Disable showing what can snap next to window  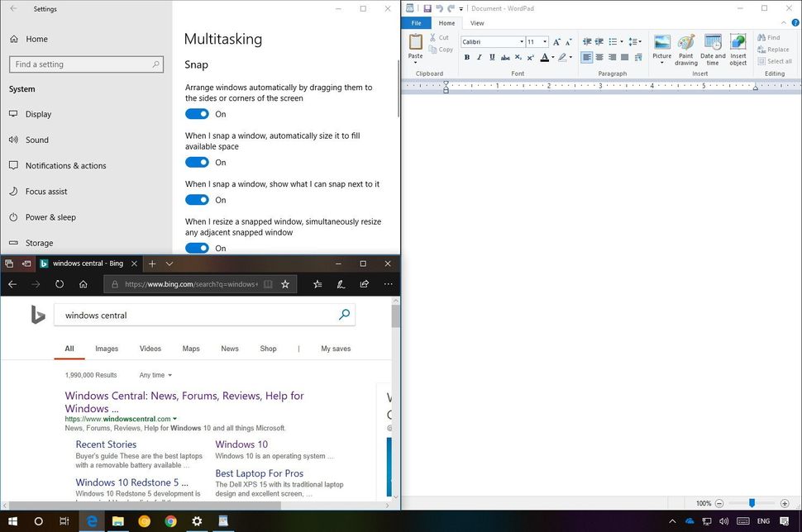point(197,199)
